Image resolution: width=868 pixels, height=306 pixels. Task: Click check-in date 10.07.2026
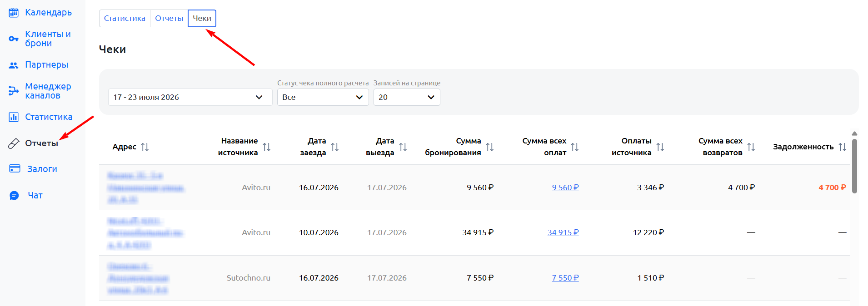pyautogui.click(x=319, y=232)
